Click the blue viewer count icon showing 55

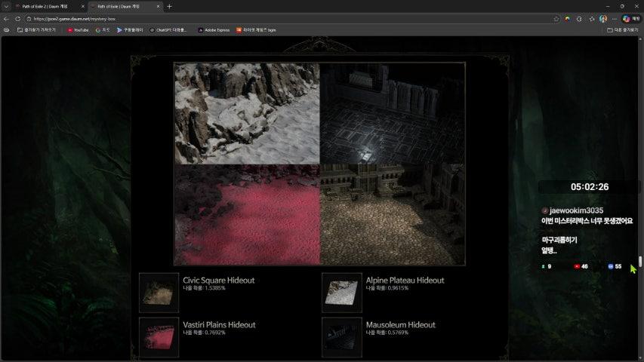point(610,266)
